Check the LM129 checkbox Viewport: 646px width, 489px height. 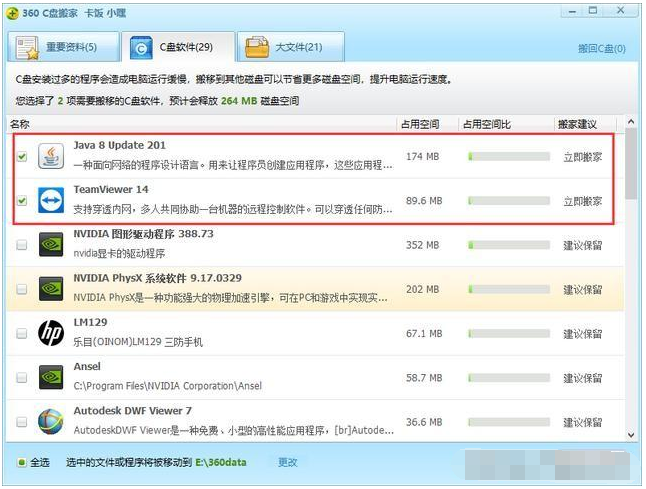[22, 333]
